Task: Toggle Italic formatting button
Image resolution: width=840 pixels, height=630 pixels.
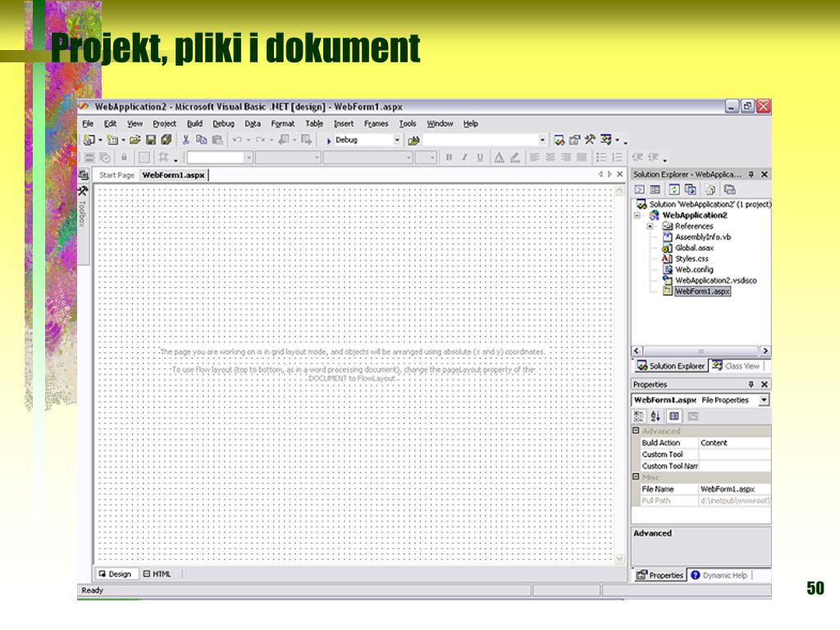Action: [463, 157]
